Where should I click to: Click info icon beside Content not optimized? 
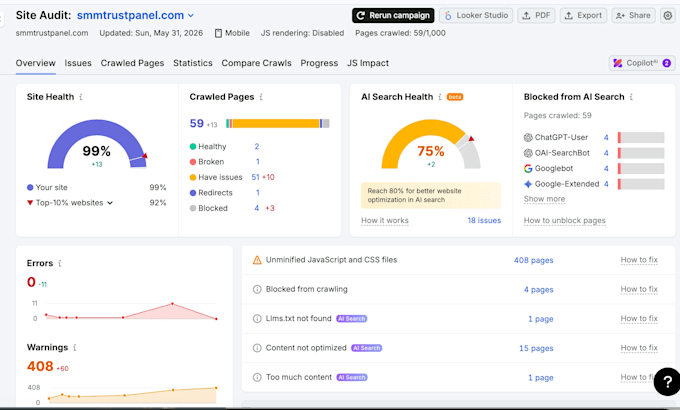pyautogui.click(x=257, y=348)
